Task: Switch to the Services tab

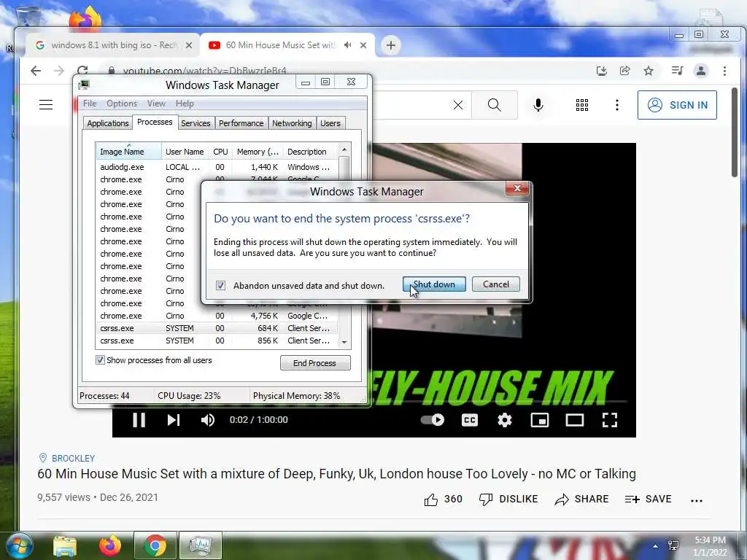Action: click(x=196, y=123)
